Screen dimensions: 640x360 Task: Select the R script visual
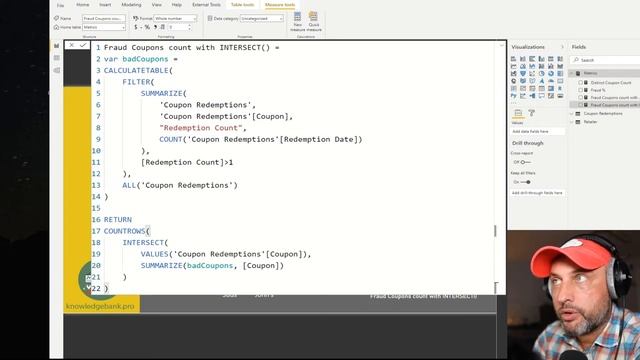coord(560,88)
